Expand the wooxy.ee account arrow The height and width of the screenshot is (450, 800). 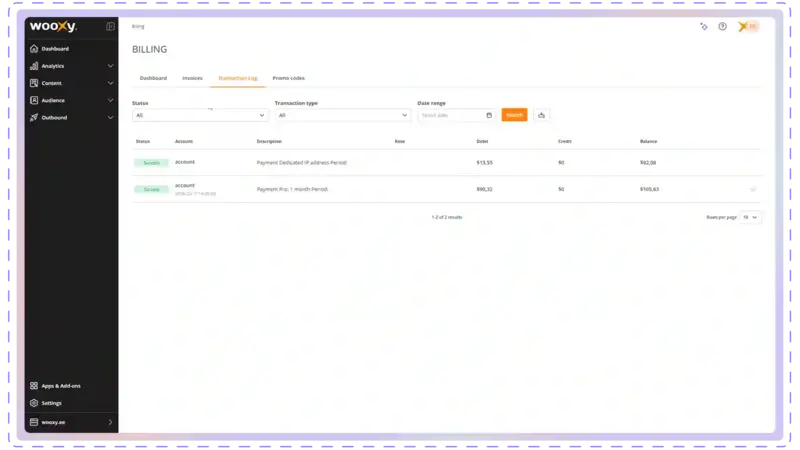[x=110, y=422]
